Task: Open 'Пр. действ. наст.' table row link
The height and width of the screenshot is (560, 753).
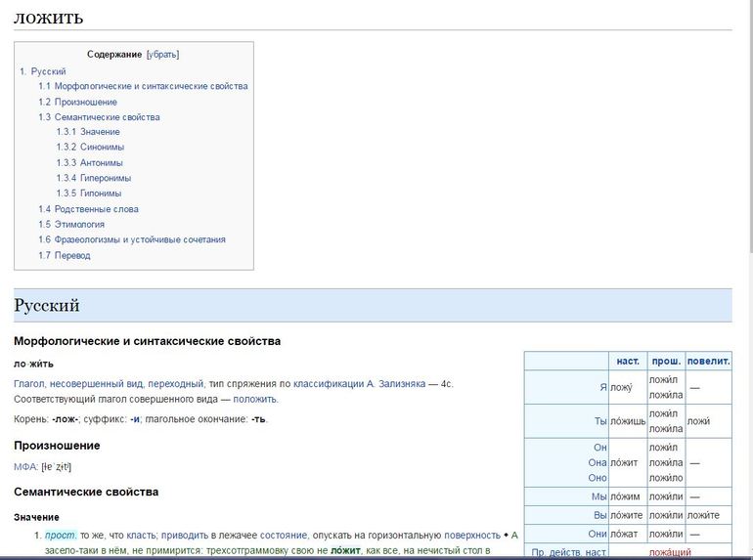Action: coord(569,553)
